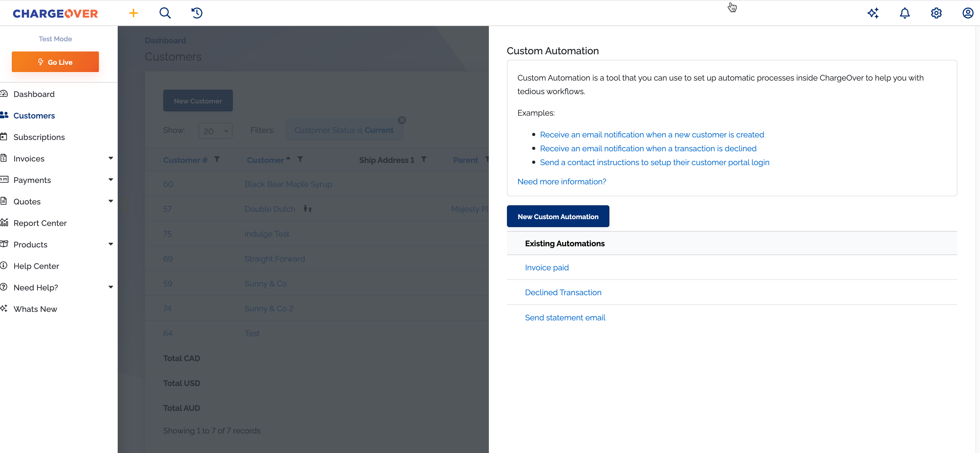980x453 pixels.
Task: Click the sparkle AI assistant icon
Action: (x=873, y=13)
